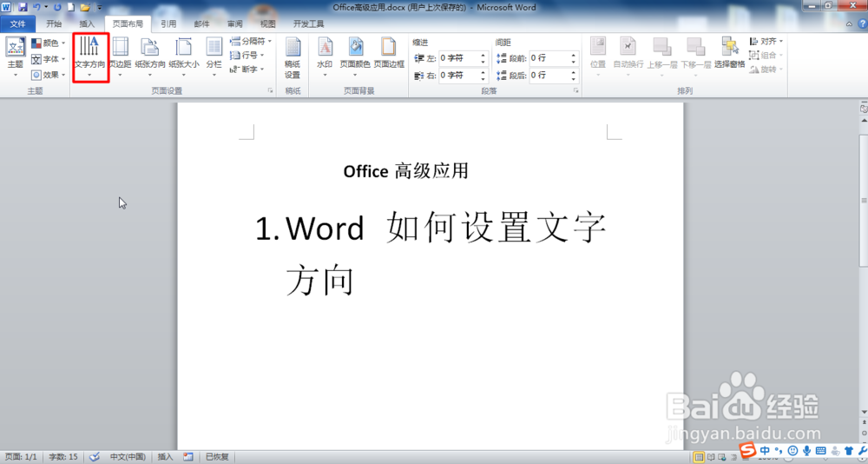Minimize the ribbon with the caret
This screenshot has width=868, height=464.
[850, 23]
